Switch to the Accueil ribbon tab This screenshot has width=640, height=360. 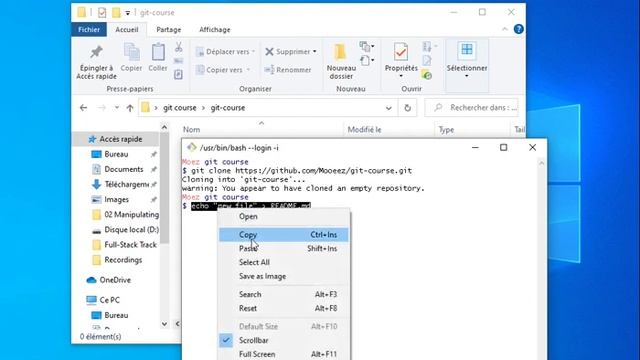point(127,29)
